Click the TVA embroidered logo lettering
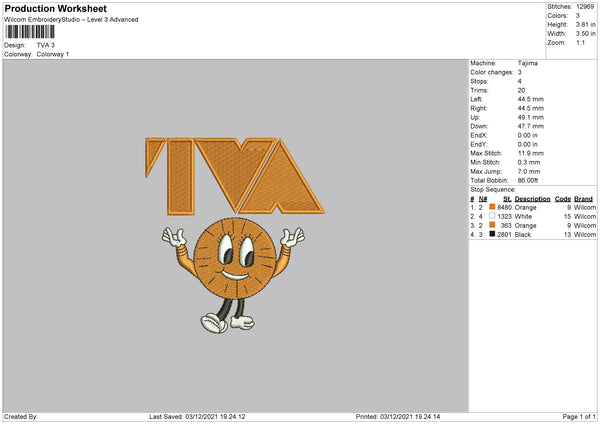 pos(235,176)
